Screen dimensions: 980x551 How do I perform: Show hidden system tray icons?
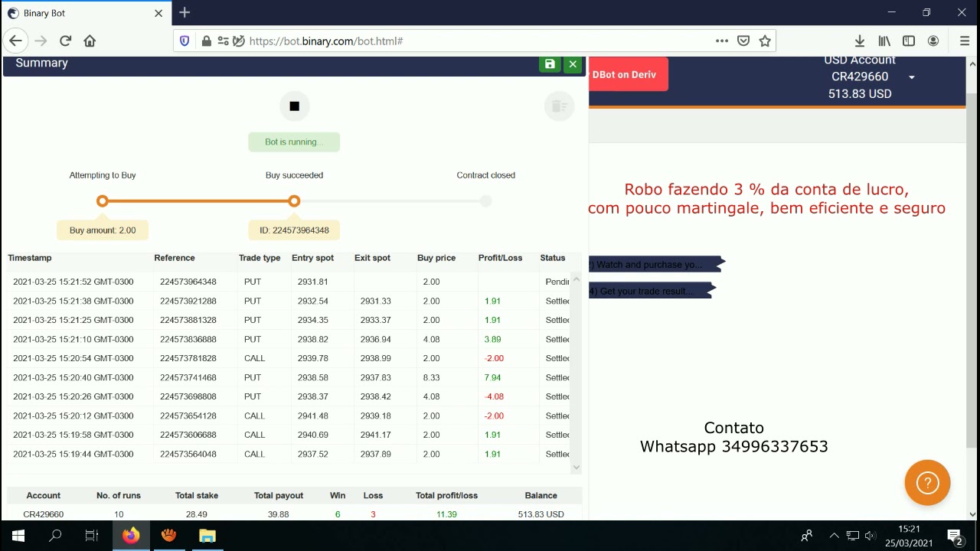(x=835, y=536)
